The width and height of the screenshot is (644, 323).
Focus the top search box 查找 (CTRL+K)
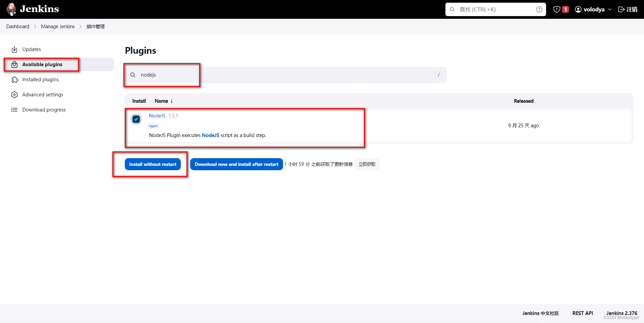tap(496, 9)
